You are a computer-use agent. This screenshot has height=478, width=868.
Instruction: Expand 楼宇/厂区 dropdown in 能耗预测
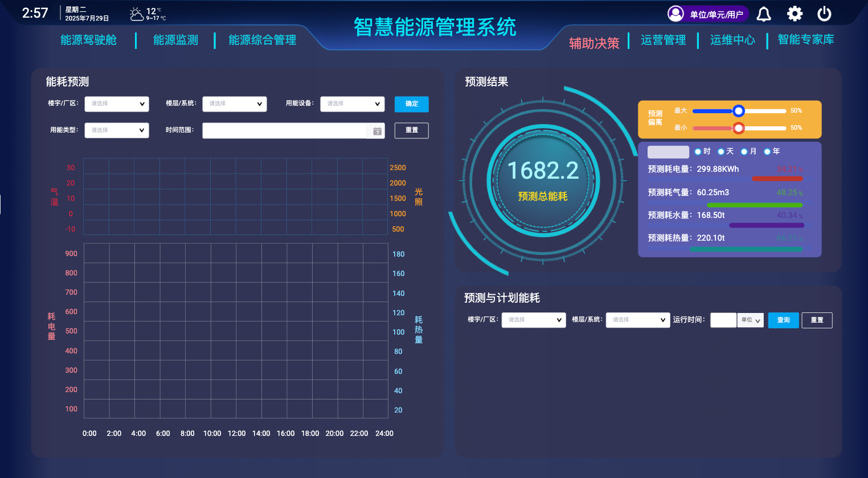coord(117,104)
